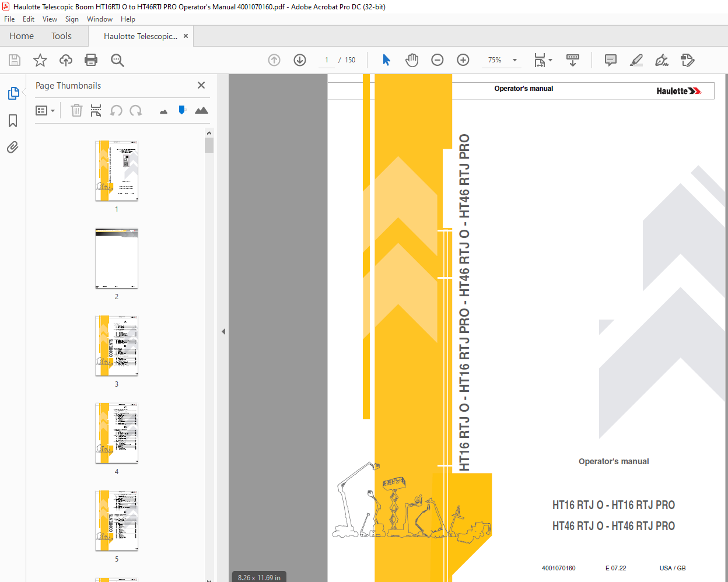The image size is (728, 582).
Task: Click the upload to cloud icon
Action: click(66, 60)
